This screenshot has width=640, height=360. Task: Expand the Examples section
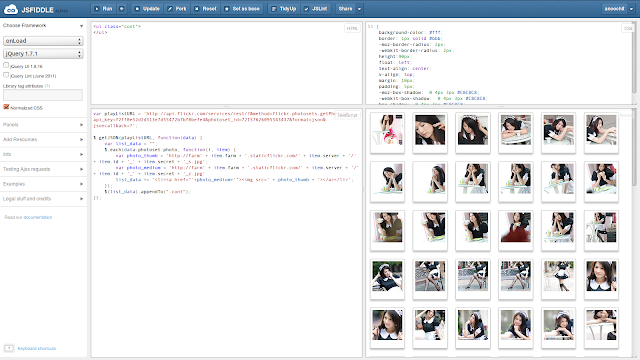pos(43,184)
